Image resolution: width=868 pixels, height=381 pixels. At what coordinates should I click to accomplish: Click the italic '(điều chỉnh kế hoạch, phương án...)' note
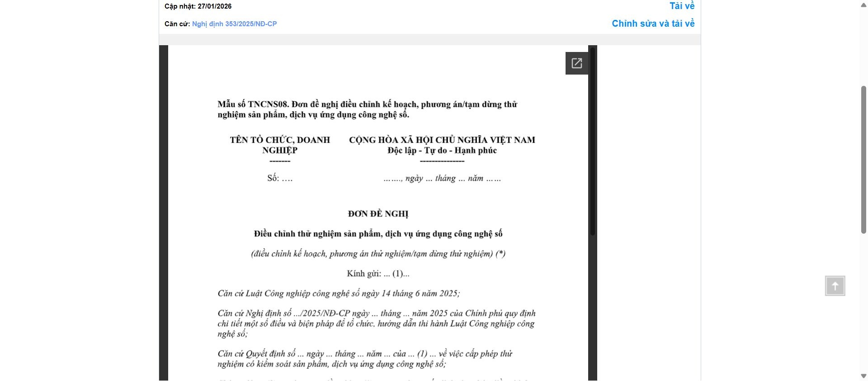click(378, 254)
